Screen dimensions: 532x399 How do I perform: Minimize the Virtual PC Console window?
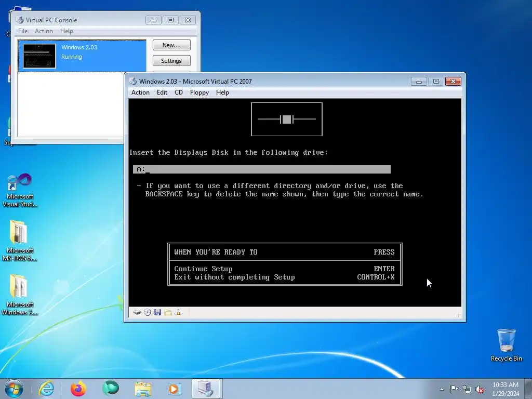(153, 20)
